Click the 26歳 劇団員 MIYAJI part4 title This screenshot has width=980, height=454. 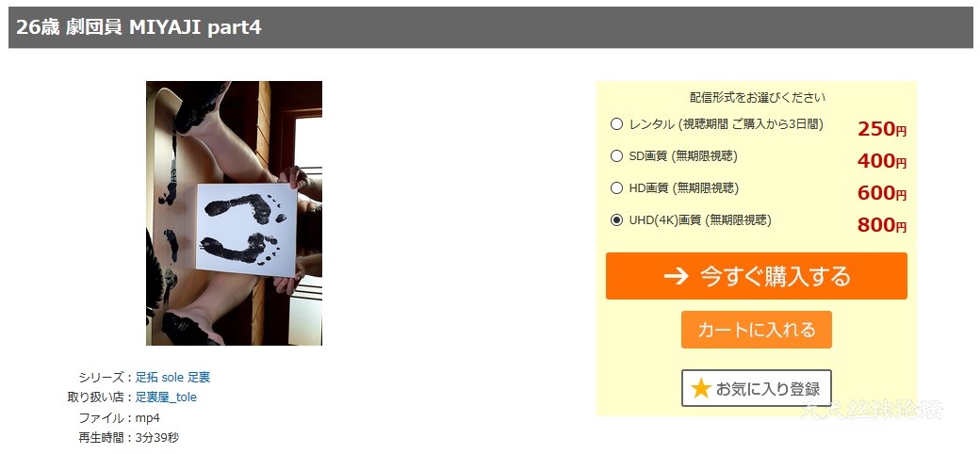[139, 27]
